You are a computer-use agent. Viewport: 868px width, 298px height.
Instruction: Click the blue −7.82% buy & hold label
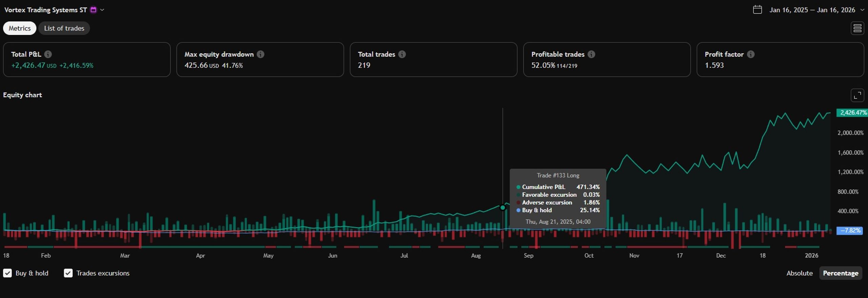850,231
